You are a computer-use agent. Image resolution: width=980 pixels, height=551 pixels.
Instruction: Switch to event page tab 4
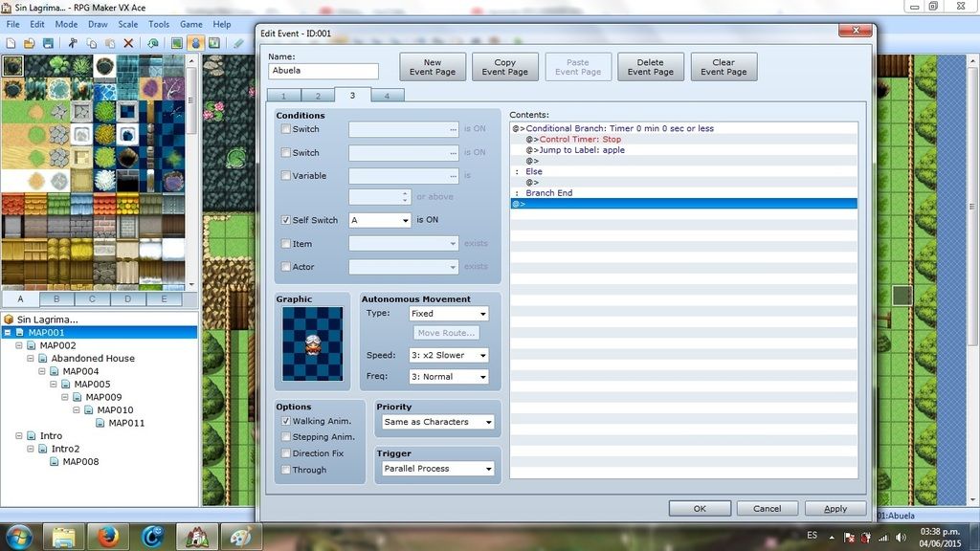[387, 96]
